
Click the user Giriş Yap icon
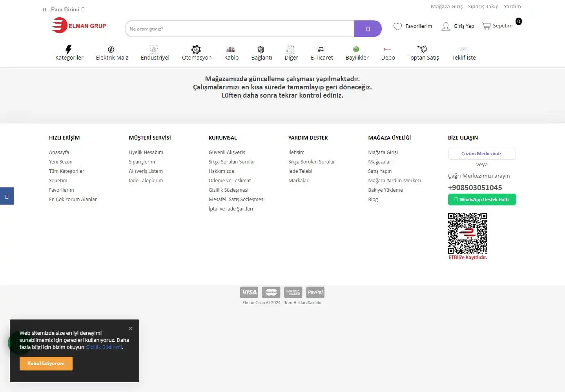pyautogui.click(x=446, y=26)
